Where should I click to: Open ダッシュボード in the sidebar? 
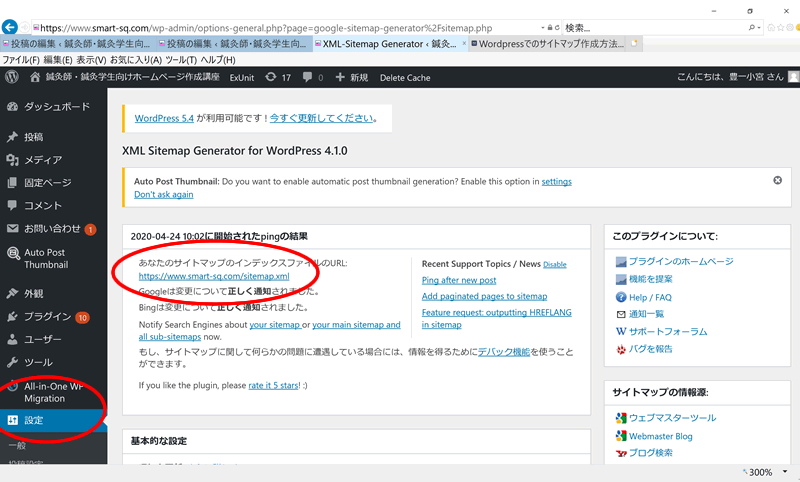[x=55, y=106]
